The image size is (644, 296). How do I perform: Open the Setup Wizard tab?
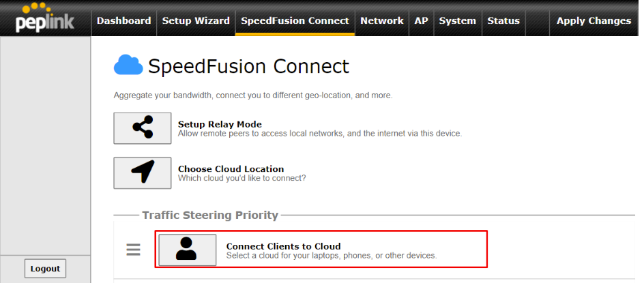coord(196,20)
